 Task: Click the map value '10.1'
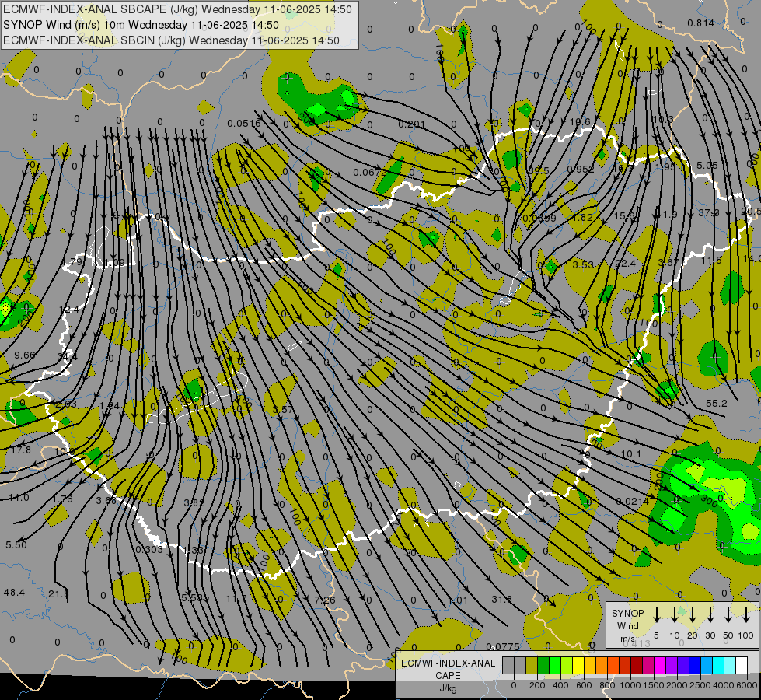point(631,453)
